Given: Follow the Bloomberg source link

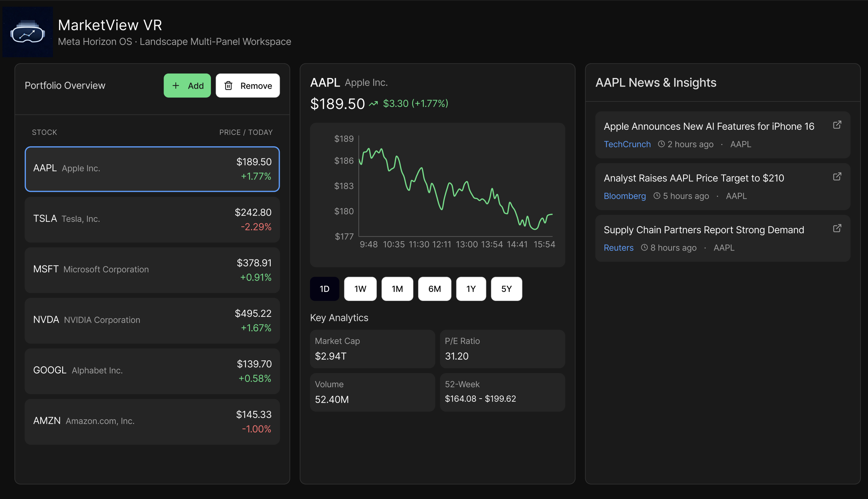Looking at the screenshot, I should click(x=625, y=196).
